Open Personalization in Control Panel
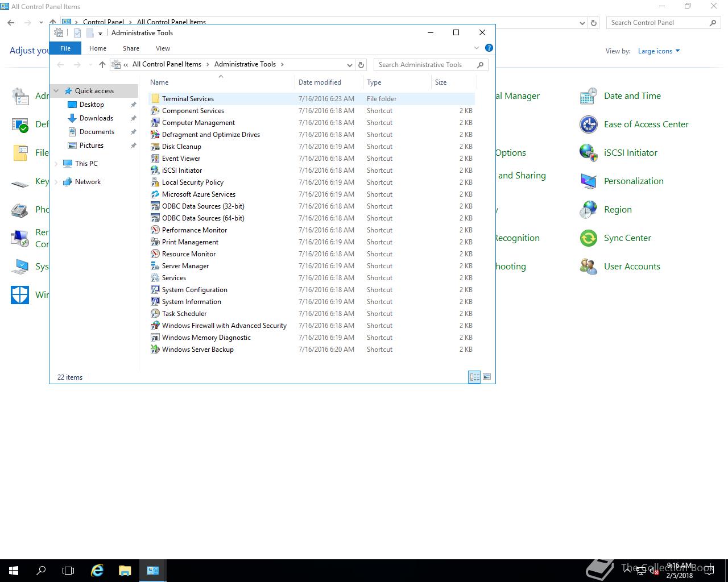Viewport: 728px width, 582px height. (x=634, y=181)
